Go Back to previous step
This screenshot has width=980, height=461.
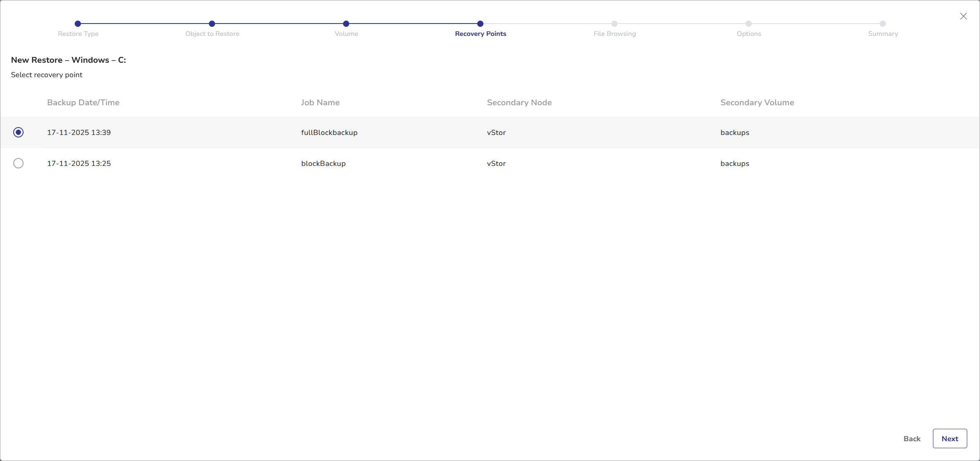tap(912, 439)
